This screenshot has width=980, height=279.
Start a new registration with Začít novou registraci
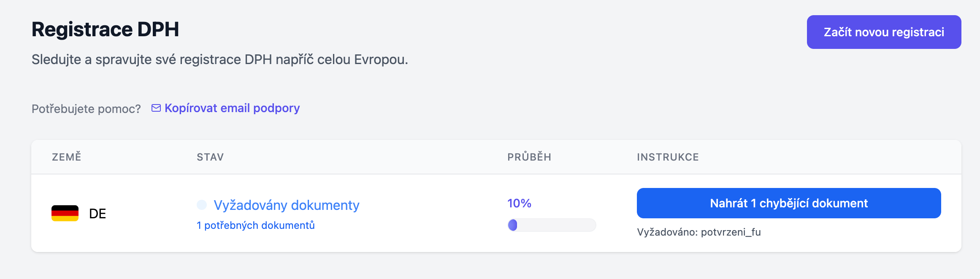tap(884, 32)
